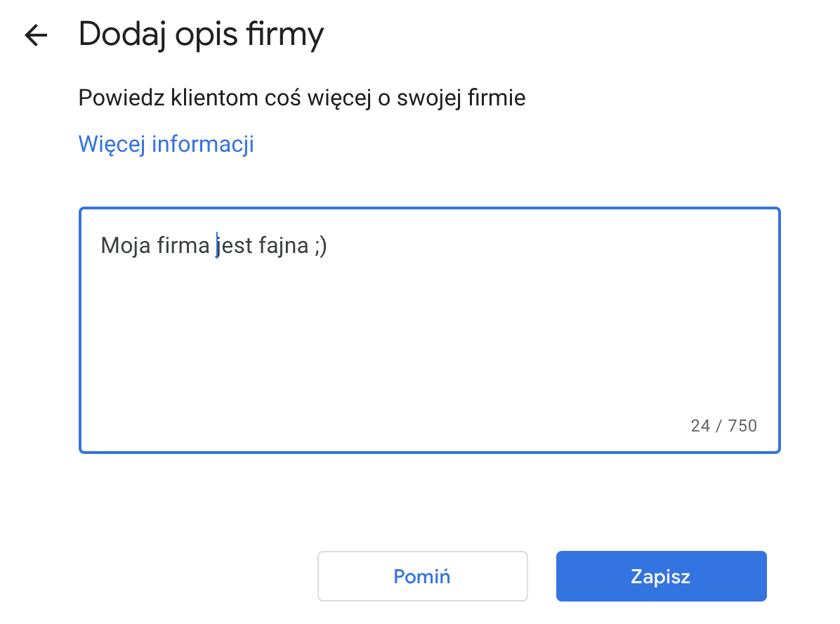Image resolution: width=840 pixels, height=624 pixels.
Task: Click the 'Dodaj opis firmy' heading
Action: (202, 34)
